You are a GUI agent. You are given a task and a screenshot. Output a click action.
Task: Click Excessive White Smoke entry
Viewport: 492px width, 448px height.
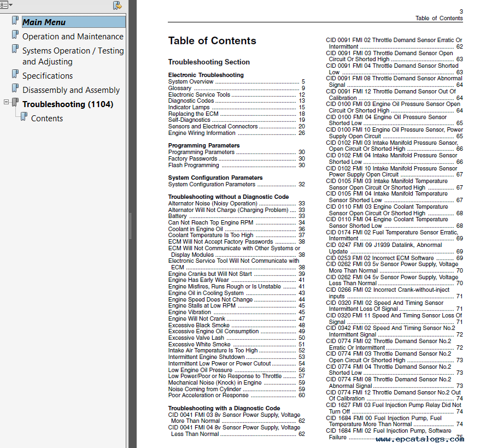click(236, 344)
